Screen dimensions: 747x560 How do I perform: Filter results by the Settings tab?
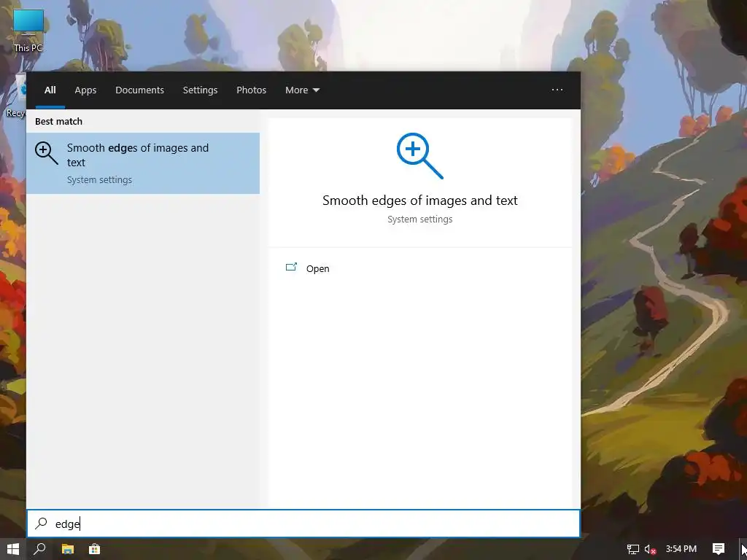click(200, 90)
